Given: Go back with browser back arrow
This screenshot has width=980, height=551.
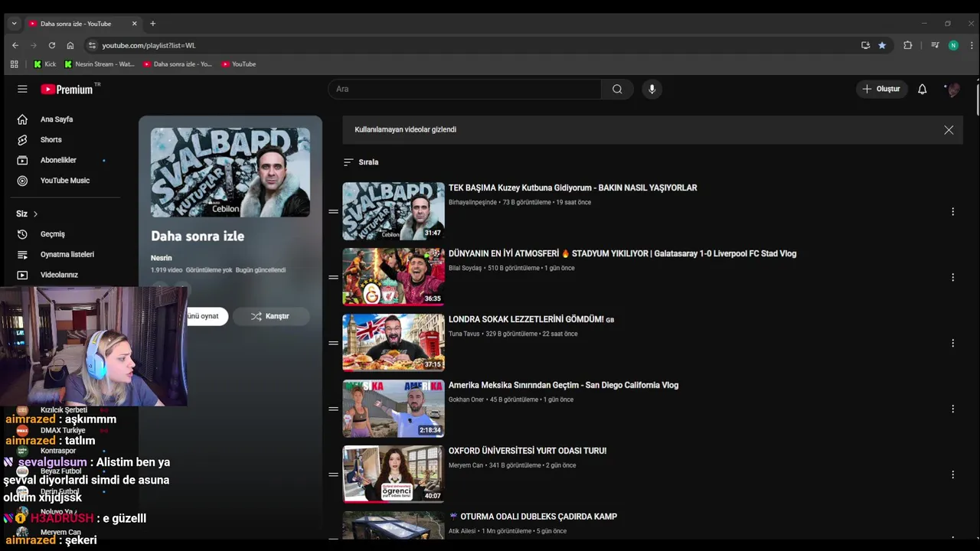Looking at the screenshot, I should point(15,45).
